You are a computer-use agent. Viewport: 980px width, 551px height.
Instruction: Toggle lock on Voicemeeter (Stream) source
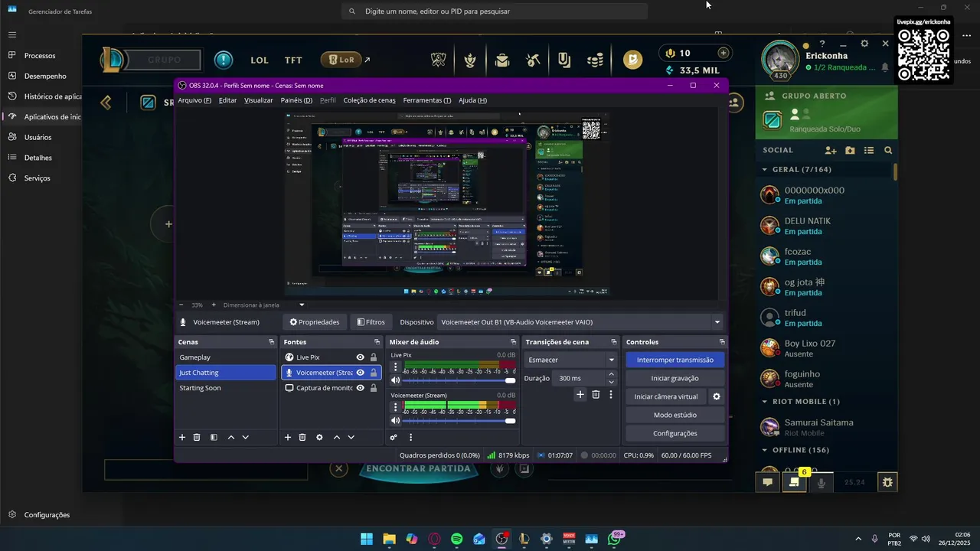point(374,373)
